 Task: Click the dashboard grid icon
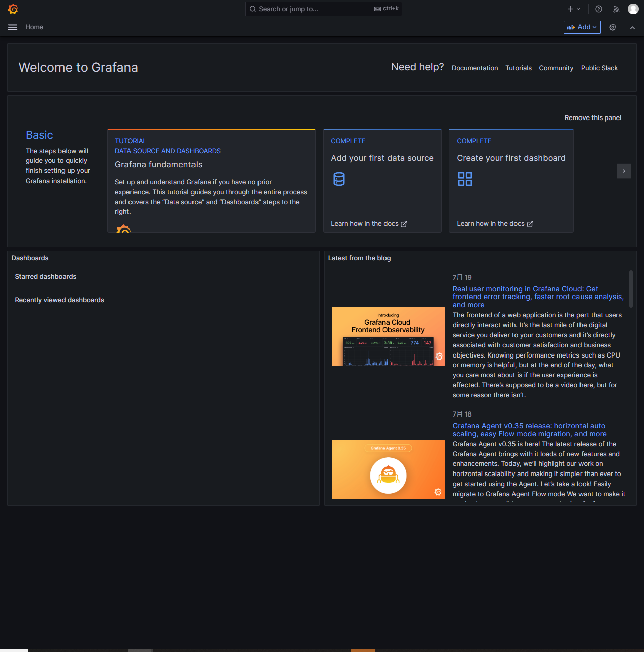(x=465, y=179)
